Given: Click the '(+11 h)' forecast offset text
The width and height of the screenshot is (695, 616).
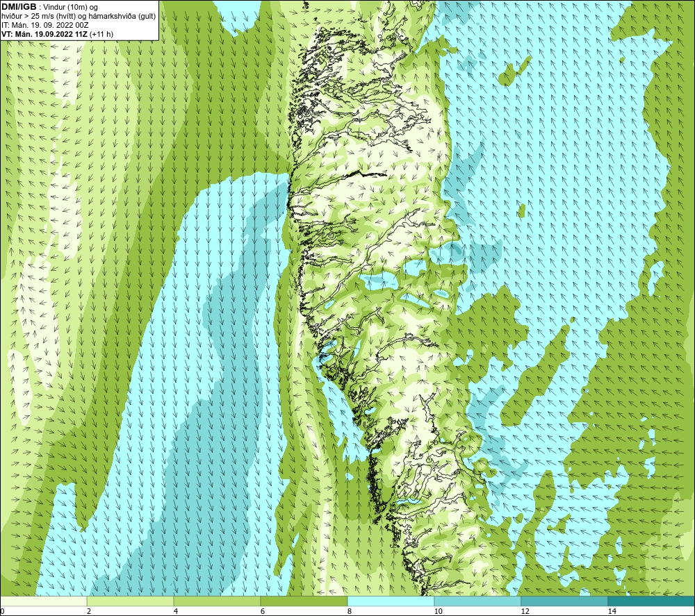Looking at the screenshot, I should [101, 34].
